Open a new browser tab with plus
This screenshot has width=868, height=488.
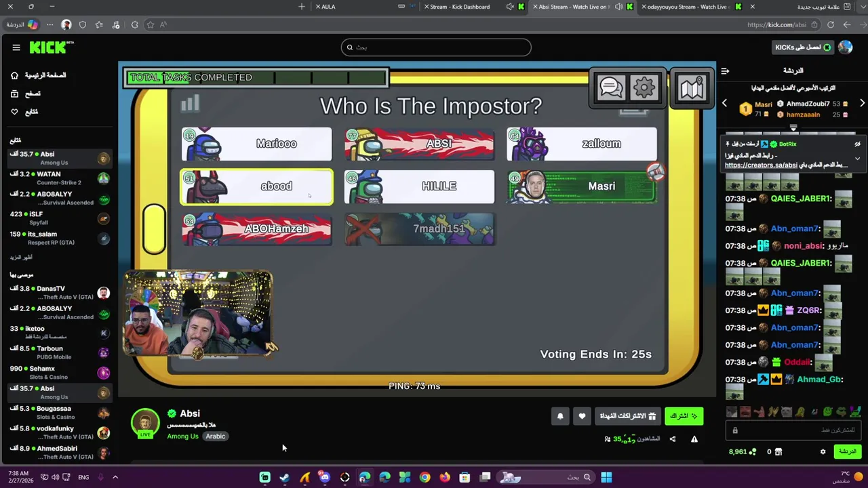pos(302,7)
